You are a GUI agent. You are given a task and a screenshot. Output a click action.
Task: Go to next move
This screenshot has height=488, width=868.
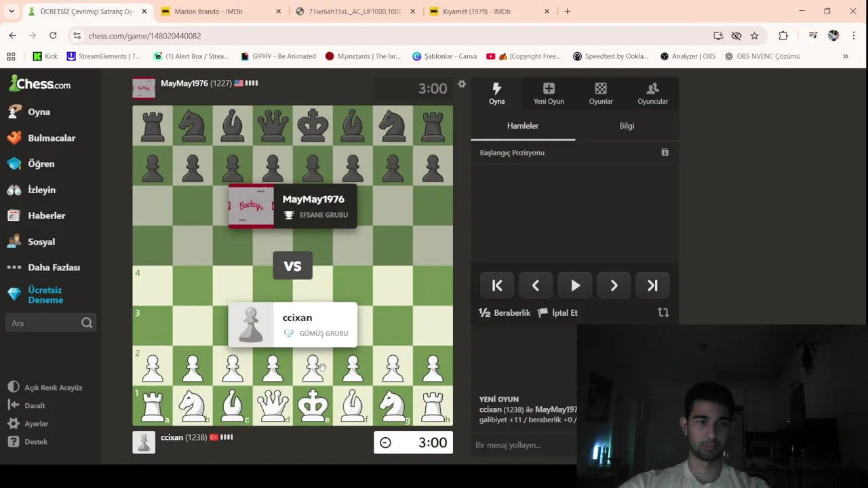click(614, 286)
